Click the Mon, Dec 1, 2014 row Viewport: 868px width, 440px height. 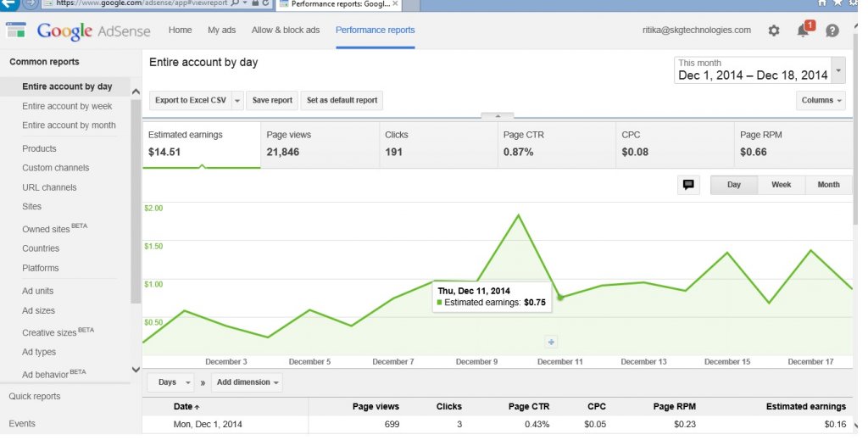point(497,425)
